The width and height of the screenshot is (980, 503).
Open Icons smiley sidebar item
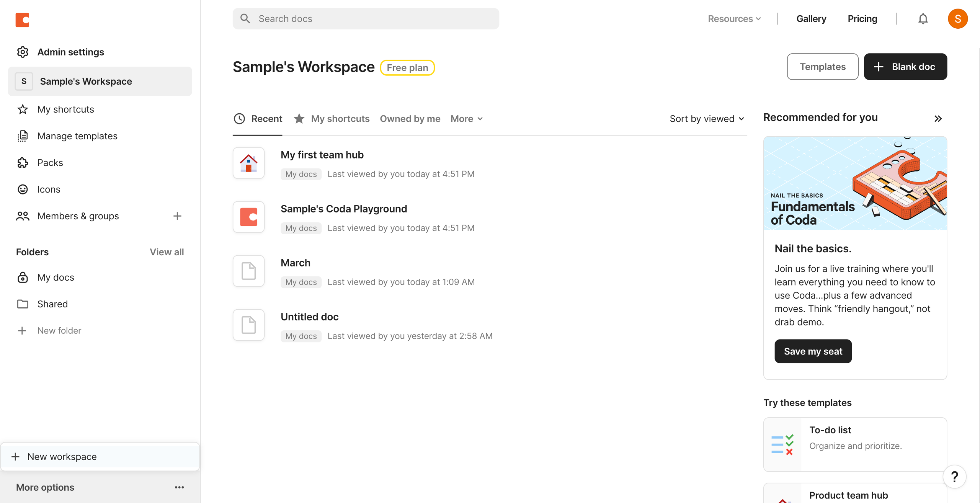click(23, 189)
